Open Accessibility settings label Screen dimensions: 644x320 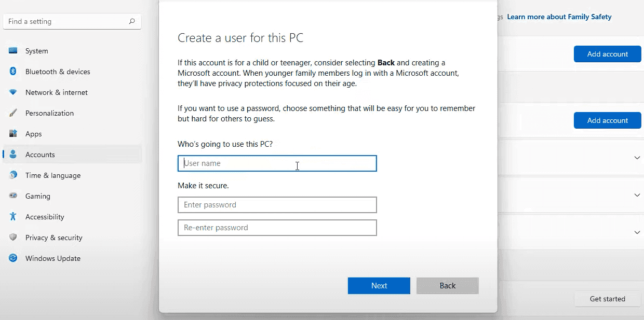pyautogui.click(x=45, y=217)
